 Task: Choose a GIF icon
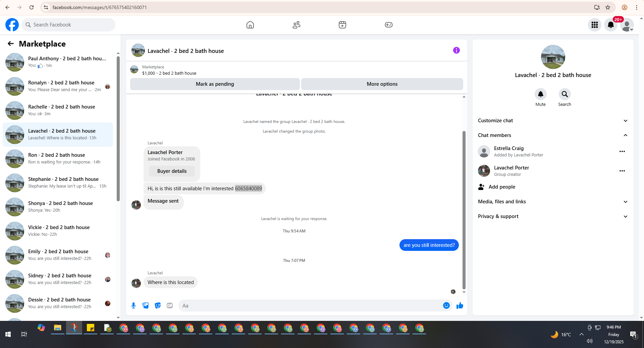[170, 305]
